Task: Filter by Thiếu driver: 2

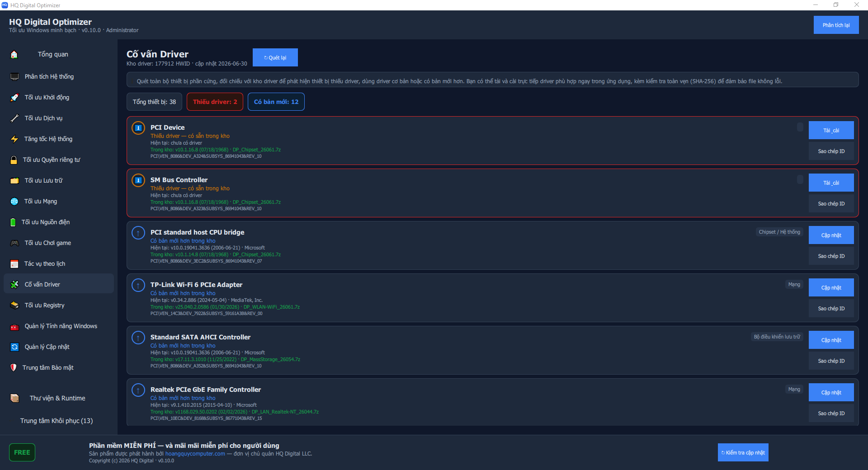Action: 215,102
